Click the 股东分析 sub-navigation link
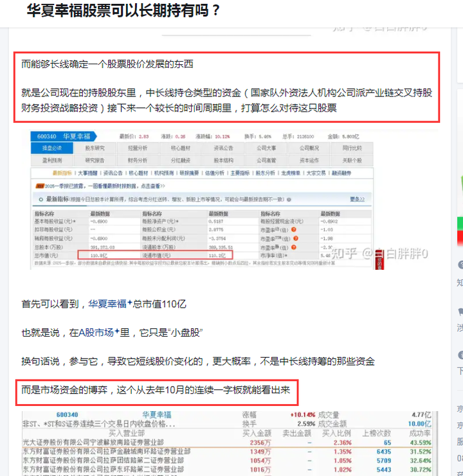 click(x=265, y=173)
